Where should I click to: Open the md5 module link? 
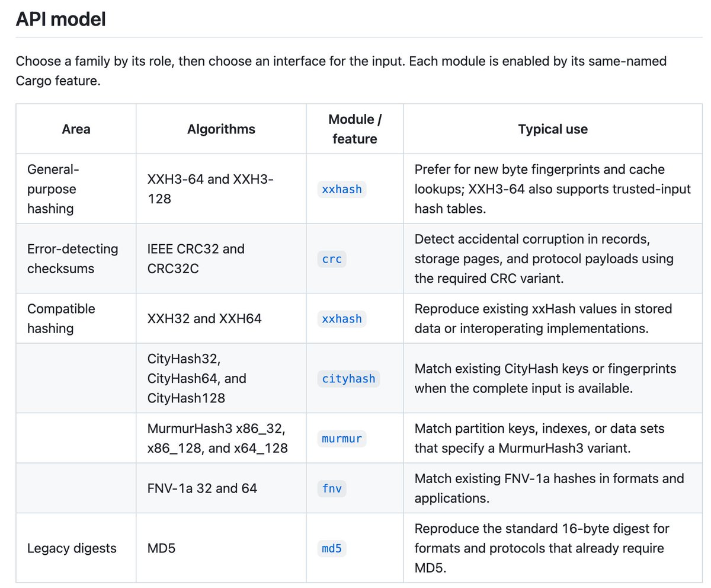tap(332, 548)
